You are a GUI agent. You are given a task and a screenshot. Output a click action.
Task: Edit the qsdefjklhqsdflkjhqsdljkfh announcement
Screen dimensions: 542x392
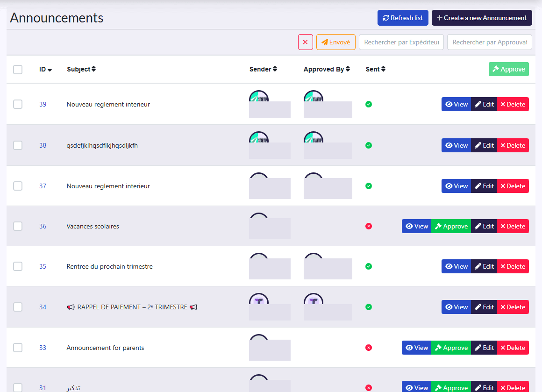pyautogui.click(x=484, y=145)
